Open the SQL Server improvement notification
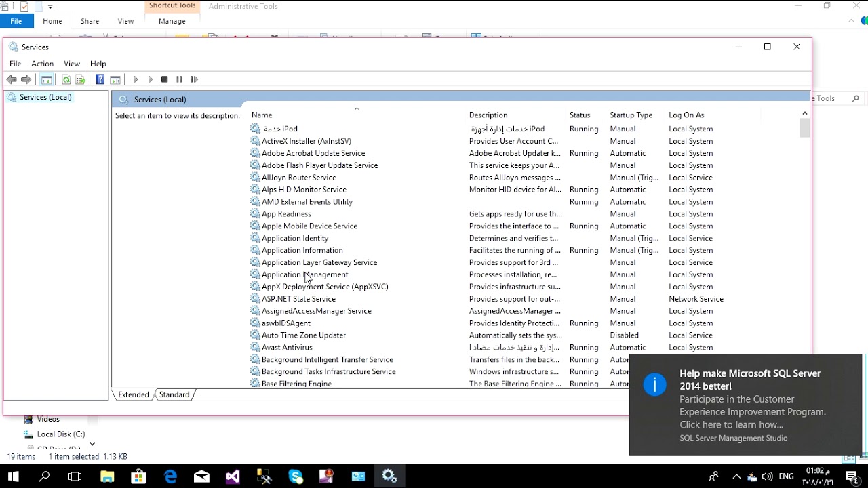The height and width of the screenshot is (488, 868). click(x=745, y=405)
